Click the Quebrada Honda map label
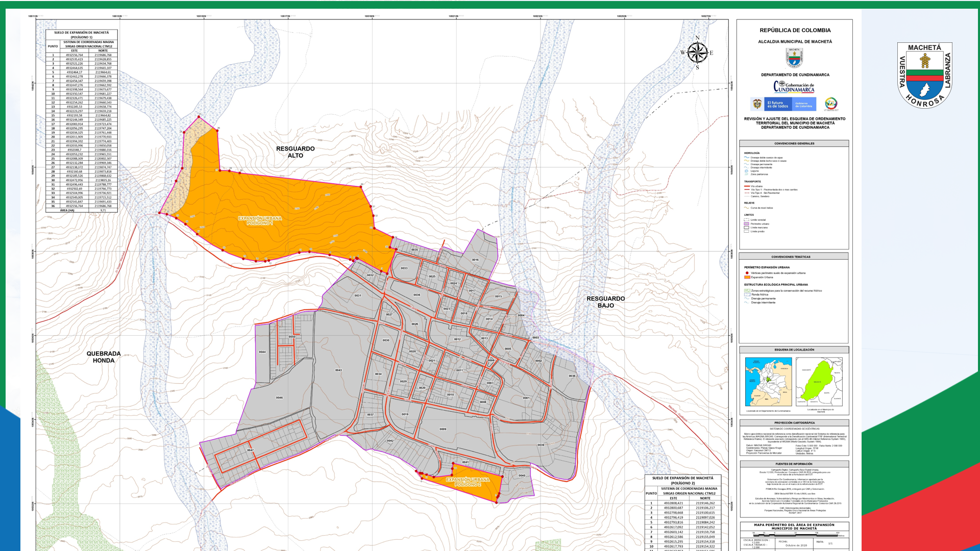This screenshot has width=980, height=551. click(x=104, y=357)
